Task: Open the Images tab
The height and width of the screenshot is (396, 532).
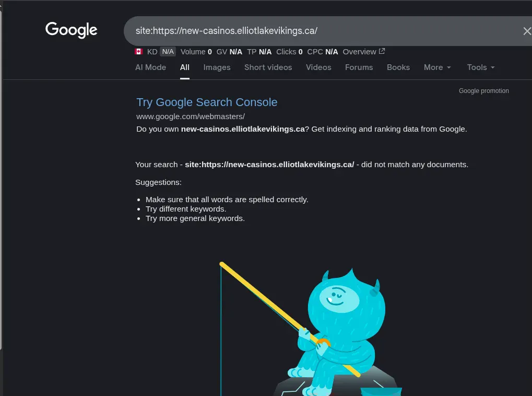Action: pos(217,67)
